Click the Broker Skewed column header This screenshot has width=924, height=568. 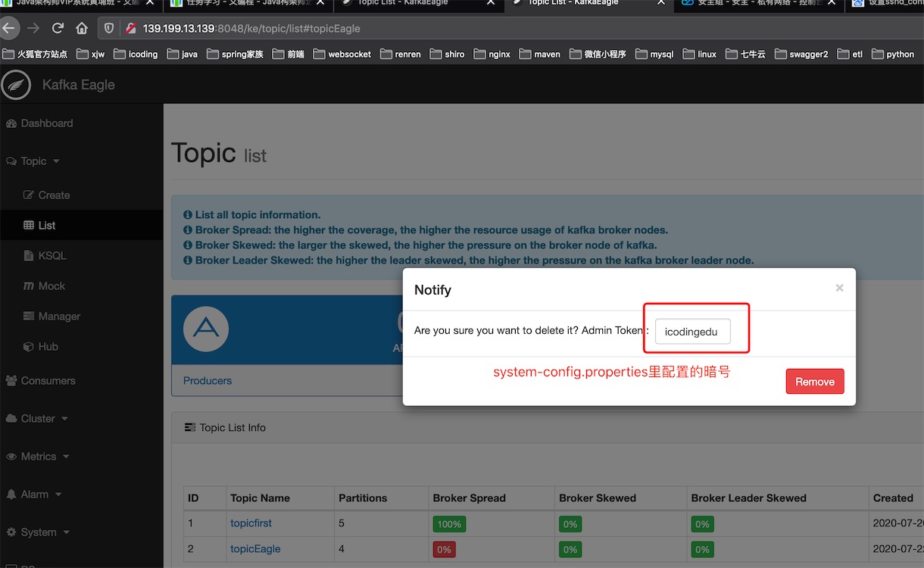click(598, 498)
